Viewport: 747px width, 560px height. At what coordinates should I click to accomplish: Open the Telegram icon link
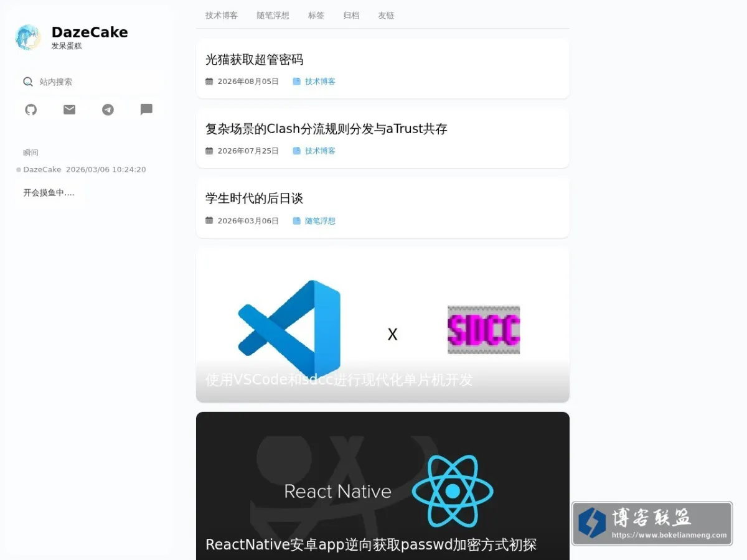(108, 110)
